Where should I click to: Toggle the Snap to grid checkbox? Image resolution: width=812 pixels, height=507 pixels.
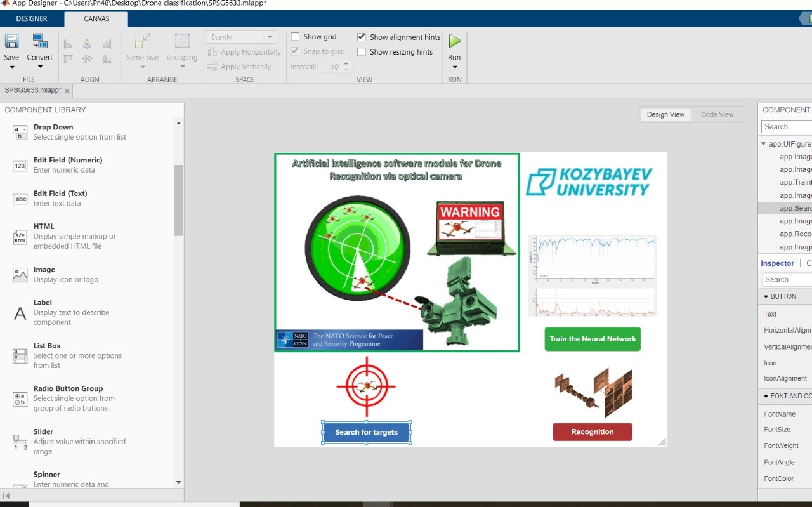pos(295,51)
